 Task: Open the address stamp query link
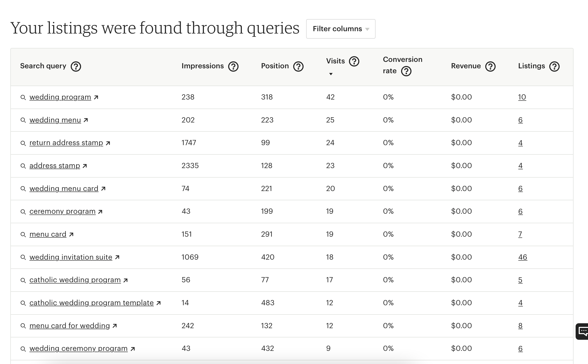point(55,166)
